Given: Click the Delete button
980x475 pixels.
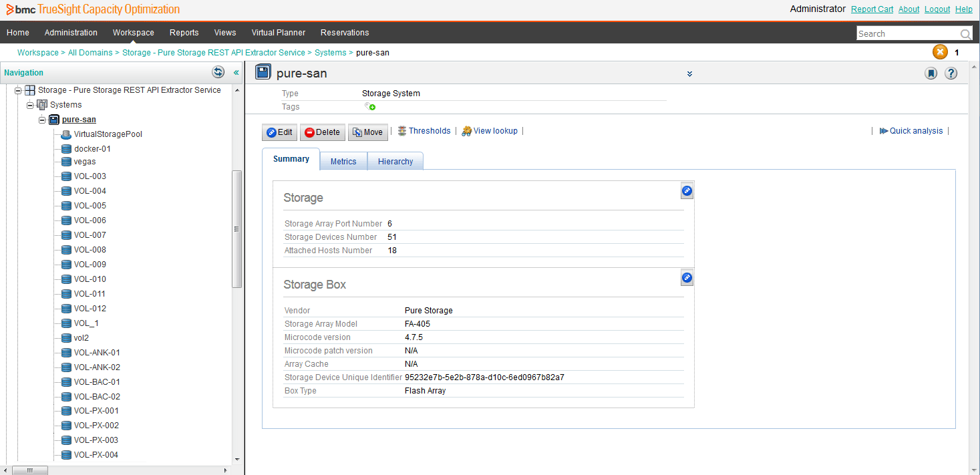Looking at the screenshot, I should (322, 132).
